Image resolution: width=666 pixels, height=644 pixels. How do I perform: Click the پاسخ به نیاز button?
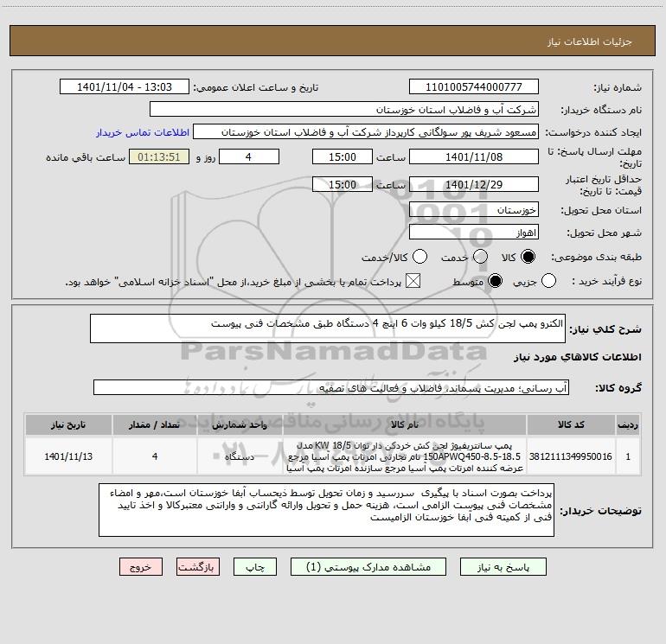tap(503, 567)
